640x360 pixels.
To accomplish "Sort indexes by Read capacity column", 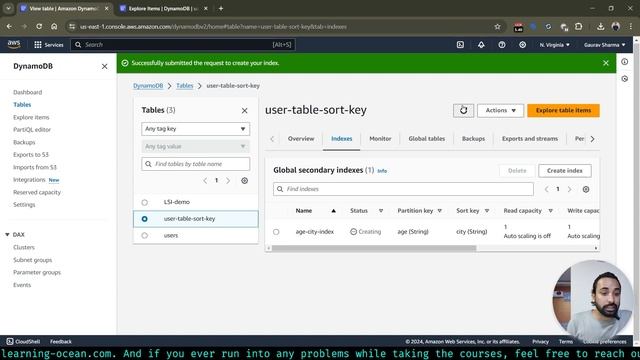I will [528, 211].
